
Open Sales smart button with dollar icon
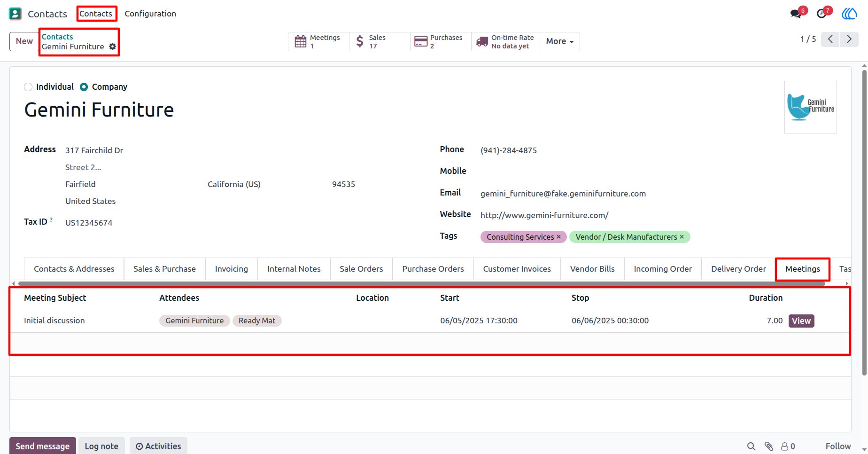[380, 41]
